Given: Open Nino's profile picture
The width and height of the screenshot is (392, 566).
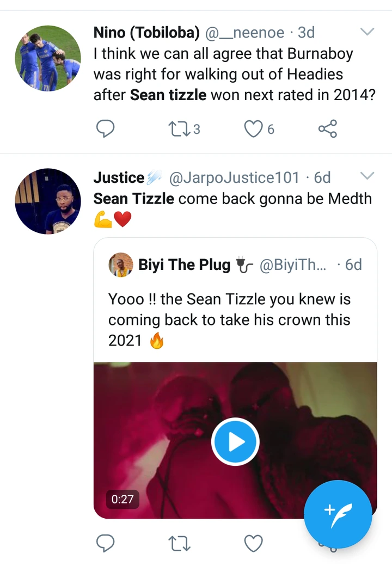Looking at the screenshot, I should tap(47, 57).
